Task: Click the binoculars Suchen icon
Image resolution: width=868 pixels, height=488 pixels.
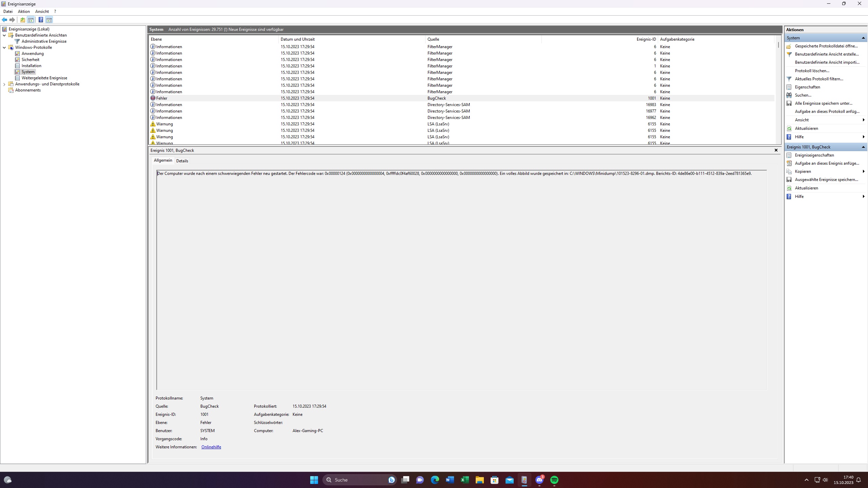Action: click(x=789, y=95)
